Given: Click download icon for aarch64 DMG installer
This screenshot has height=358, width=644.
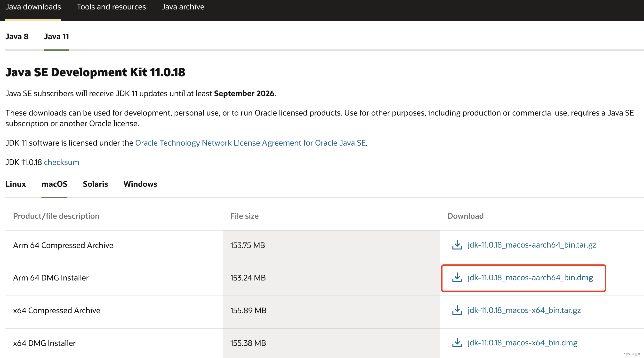Looking at the screenshot, I should [x=457, y=278].
